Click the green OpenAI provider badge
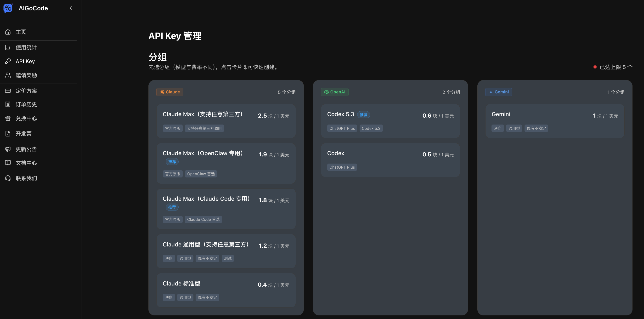The height and width of the screenshot is (319, 644). 334,92
